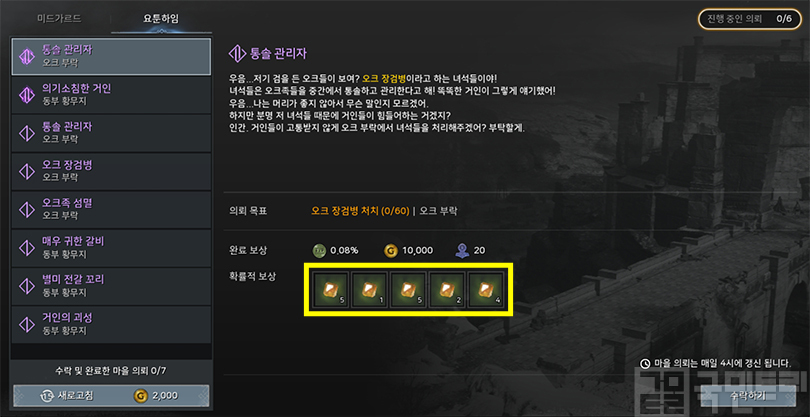The width and height of the screenshot is (810, 417).
Task: Click the quest icon next to 의기소침한 거인
Action: point(26,95)
